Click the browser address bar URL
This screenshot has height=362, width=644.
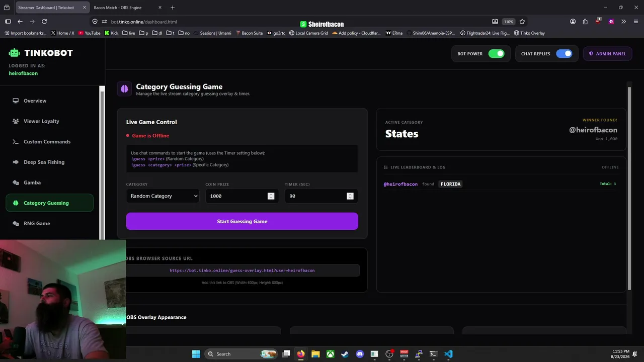point(144,22)
